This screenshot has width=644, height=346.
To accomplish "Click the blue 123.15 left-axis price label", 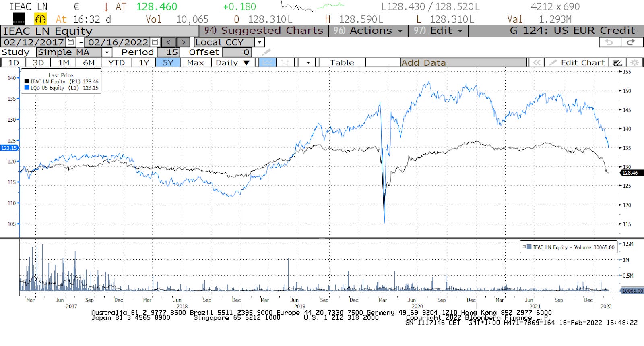I will [9, 148].
